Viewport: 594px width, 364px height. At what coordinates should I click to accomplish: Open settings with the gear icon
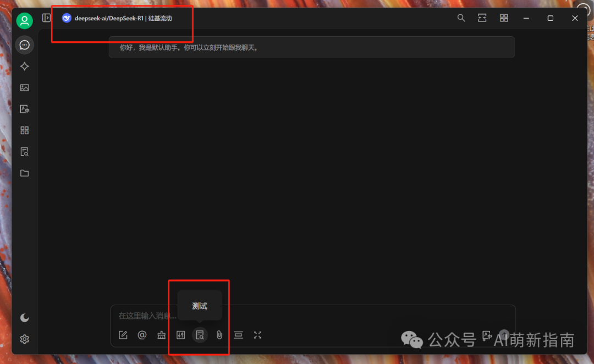click(25, 339)
